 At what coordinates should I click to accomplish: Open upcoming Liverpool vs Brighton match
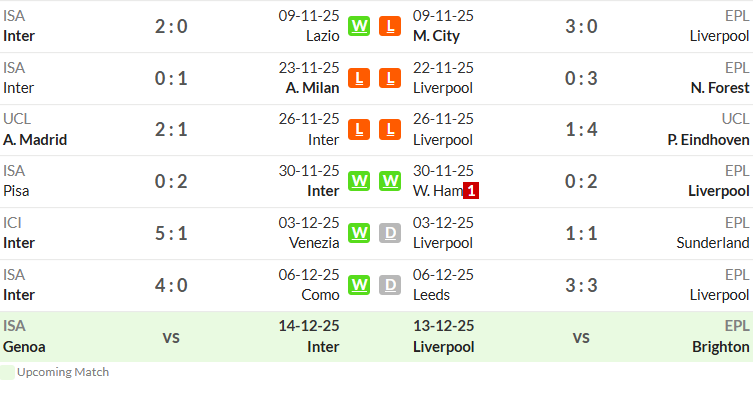[581, 337]
